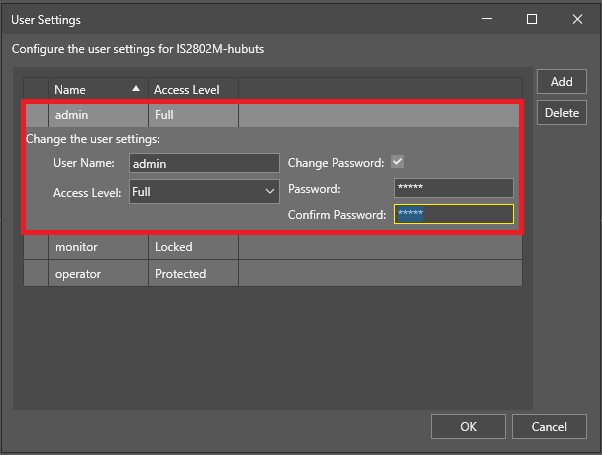This screenshot has height=455, width=602.
Task: Focus the Password input field
Action: pyautogui.click(x=453, y=188)
